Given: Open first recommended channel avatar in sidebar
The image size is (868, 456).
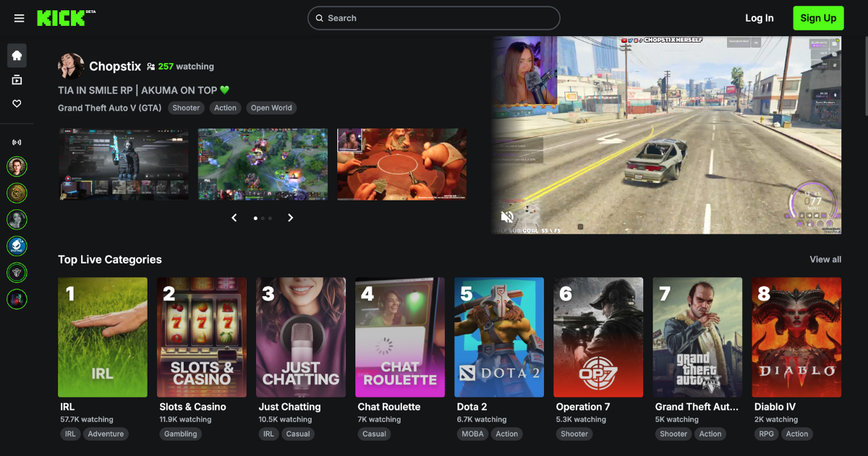Looking at the screenshot, I should click(x=17, y=167).
